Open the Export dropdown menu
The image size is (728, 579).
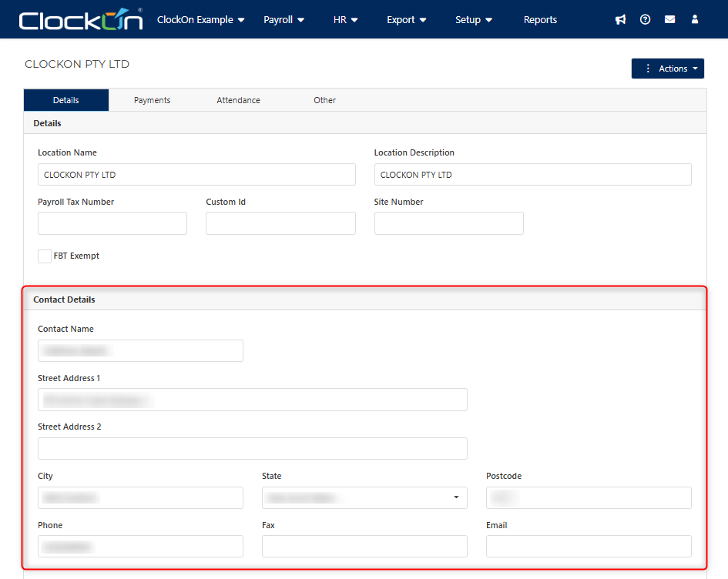click(406, 20)
